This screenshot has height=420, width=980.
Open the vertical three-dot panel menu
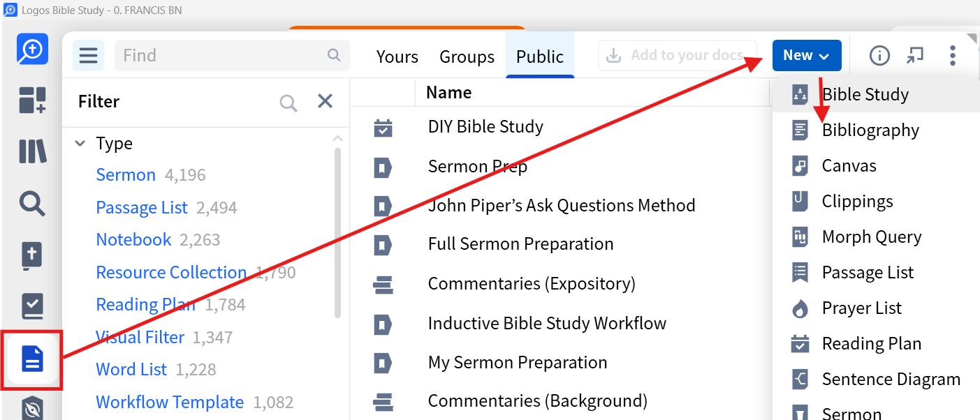point(953,55)
